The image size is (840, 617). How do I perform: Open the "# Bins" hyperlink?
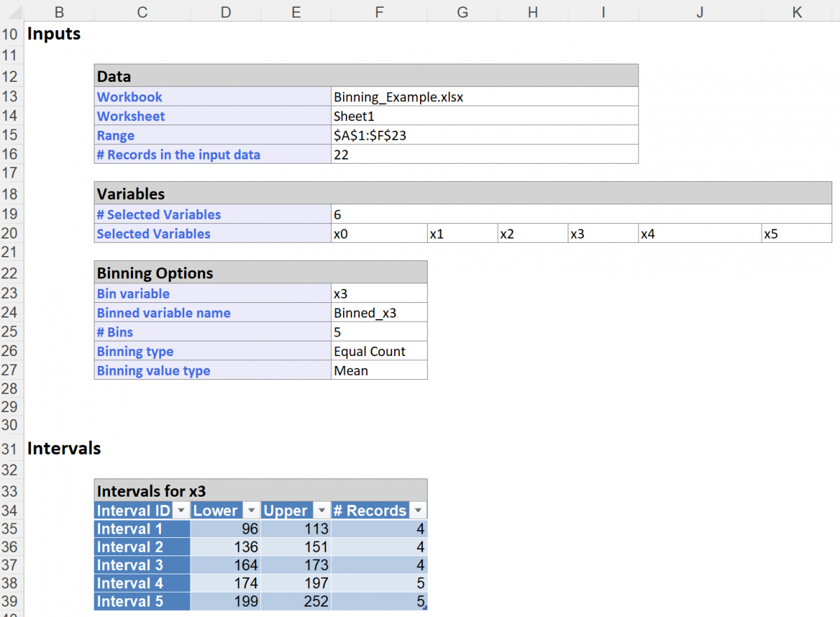click(114, 332)
